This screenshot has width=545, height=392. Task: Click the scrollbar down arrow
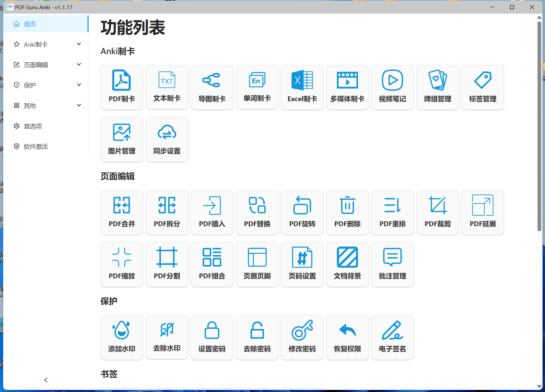(539, 386)
